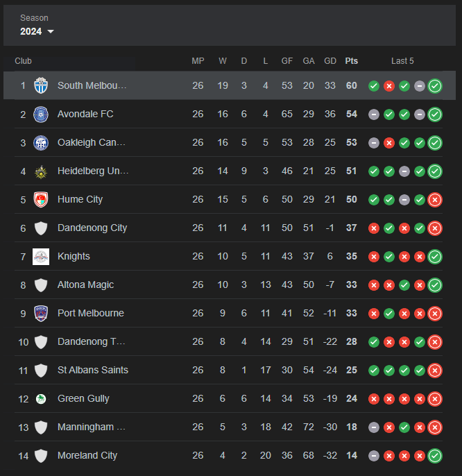The width and height of the screenshot is (462, 476).
Task: Click Hume City club crest icon
Action: [x=41, y=199]
